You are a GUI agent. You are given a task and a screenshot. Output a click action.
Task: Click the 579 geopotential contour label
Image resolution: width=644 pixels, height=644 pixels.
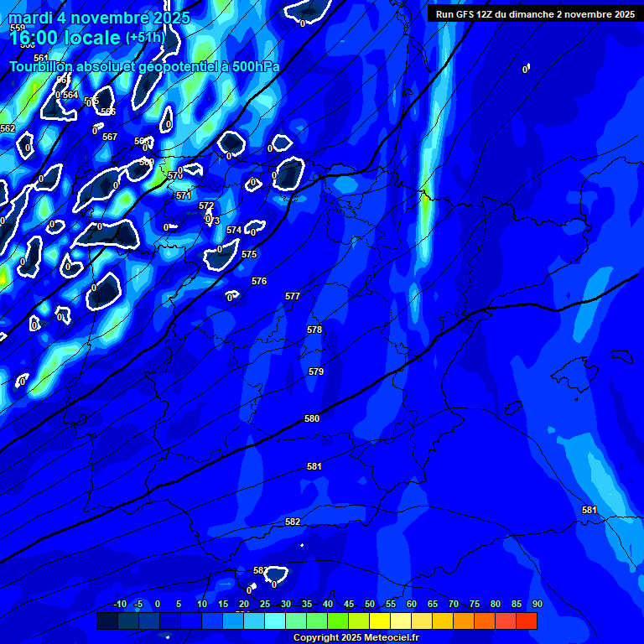point(316,371)
